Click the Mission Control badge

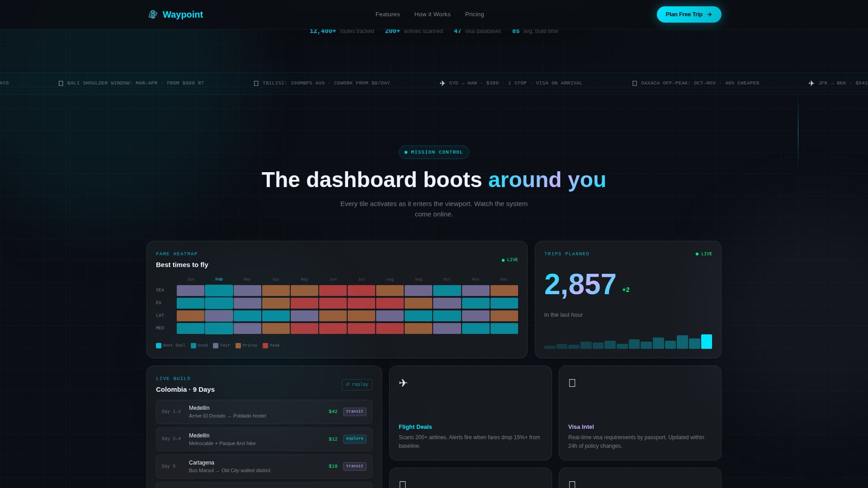pyautogui.click(x=434, y=152)
